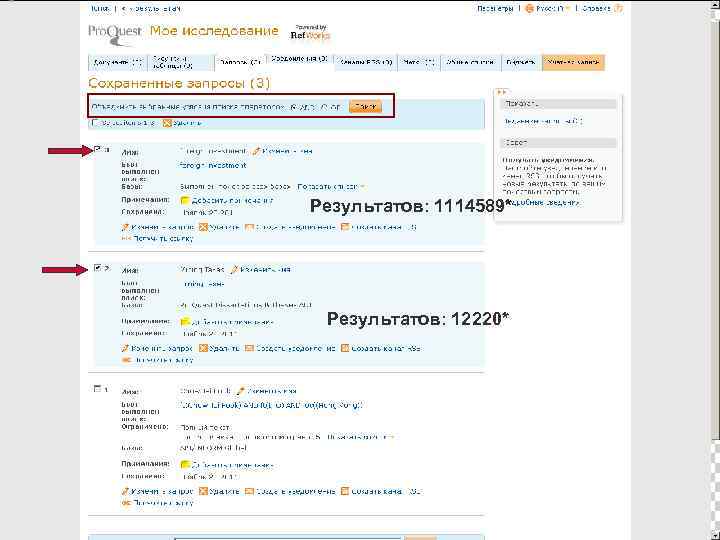The height and width of the screenshot is (540, 720).
Task: Open the Каналы RSS tab
Action: click(x=366, y=62)
